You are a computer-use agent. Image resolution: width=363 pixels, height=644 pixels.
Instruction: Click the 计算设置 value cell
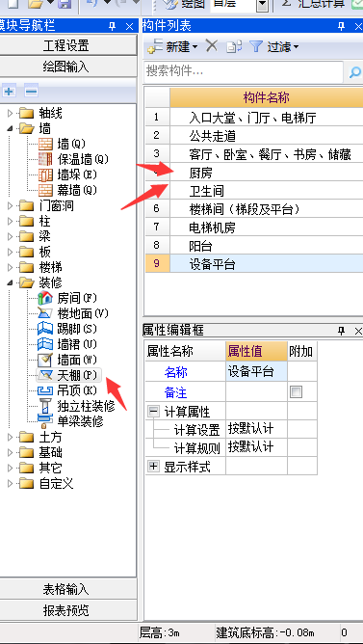(256, 429)
